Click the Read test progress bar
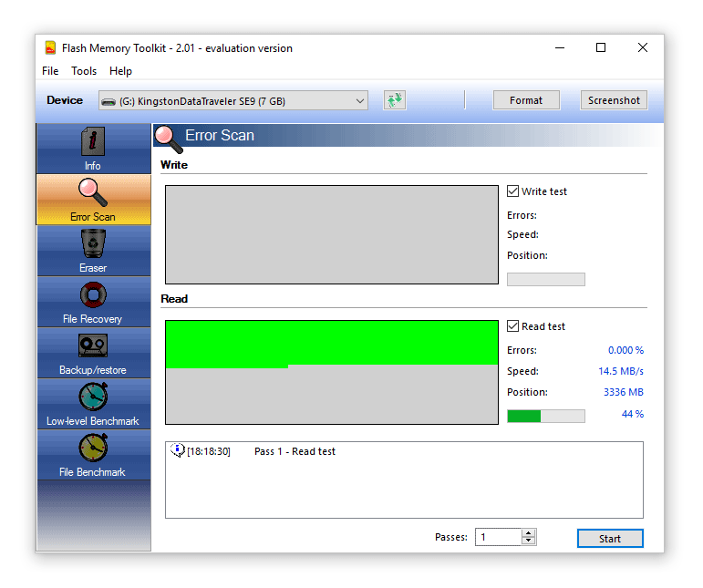This screenshot has width=703, height=588. pyautogui.click(x=545, y=417)
